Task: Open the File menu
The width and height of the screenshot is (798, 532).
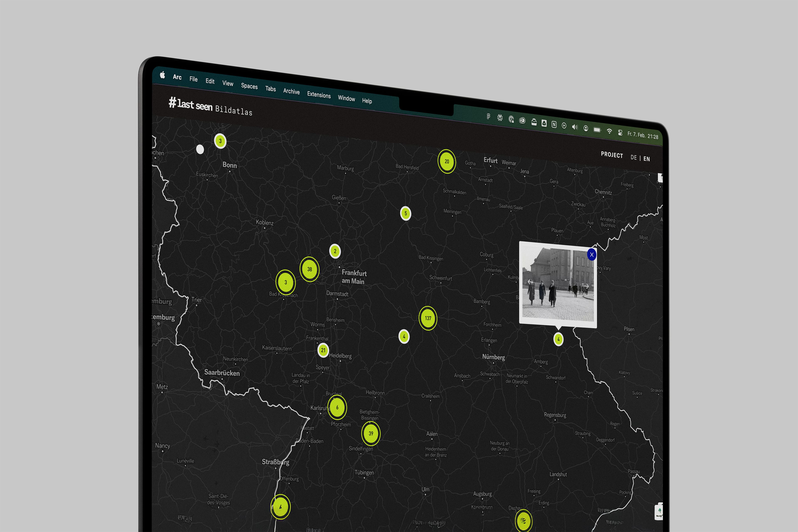Action: coord(193,79)
